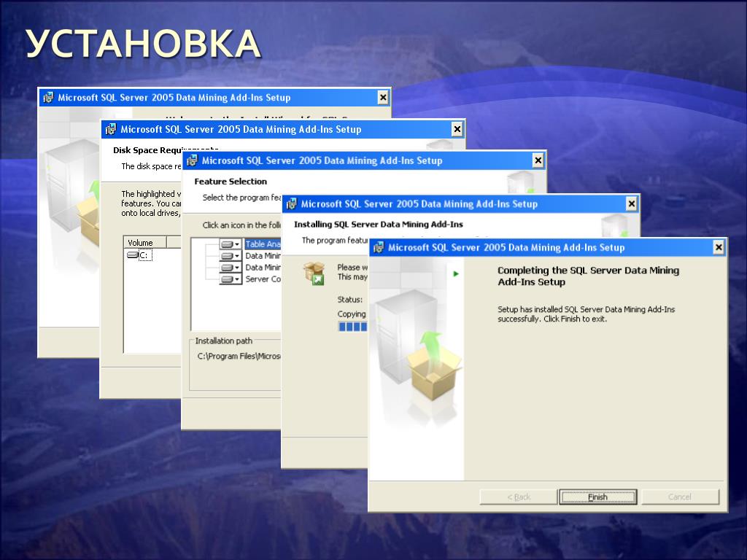The width and height of the screenshot is (747, 560).
Task: Click the 'Status:' label in Installing window
Action: (349, 300)
